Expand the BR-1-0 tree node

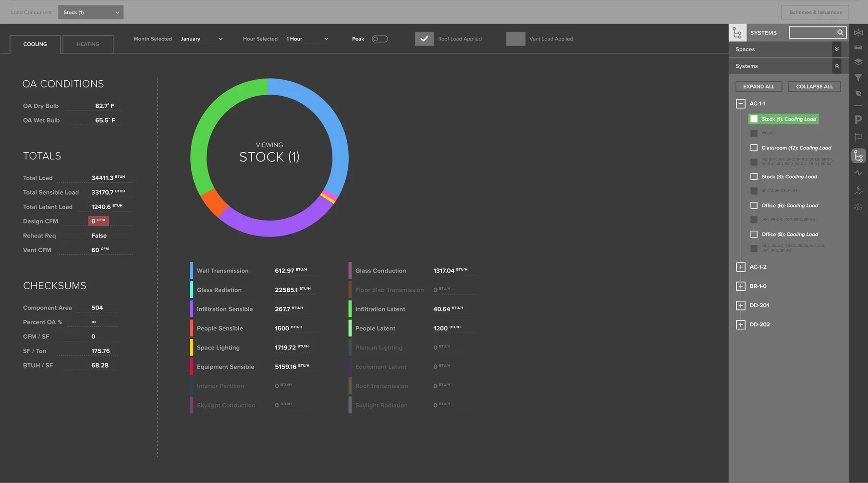tap(741, 286)
